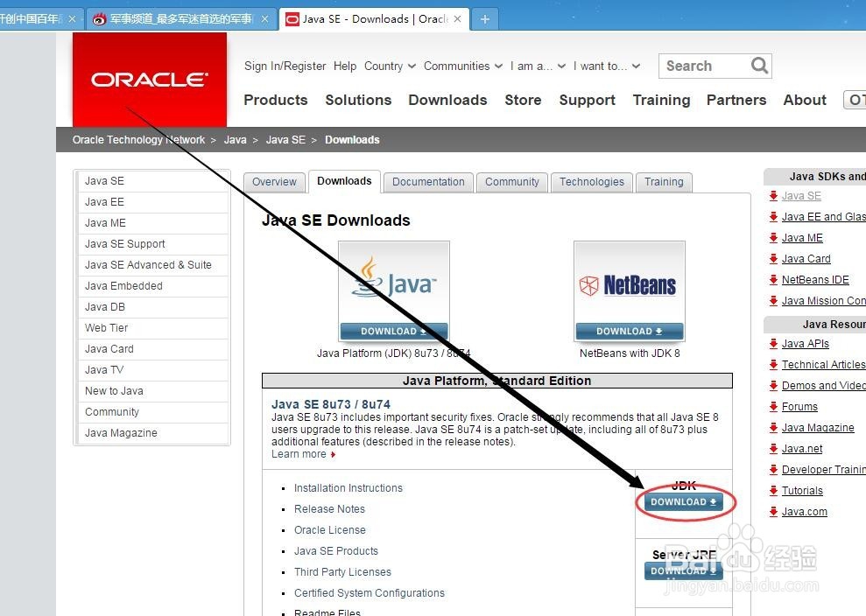The height and width of the screenshot is (616, 866).
Task: Click the Weibo favicon on second tab
Action: pos(100,19)
